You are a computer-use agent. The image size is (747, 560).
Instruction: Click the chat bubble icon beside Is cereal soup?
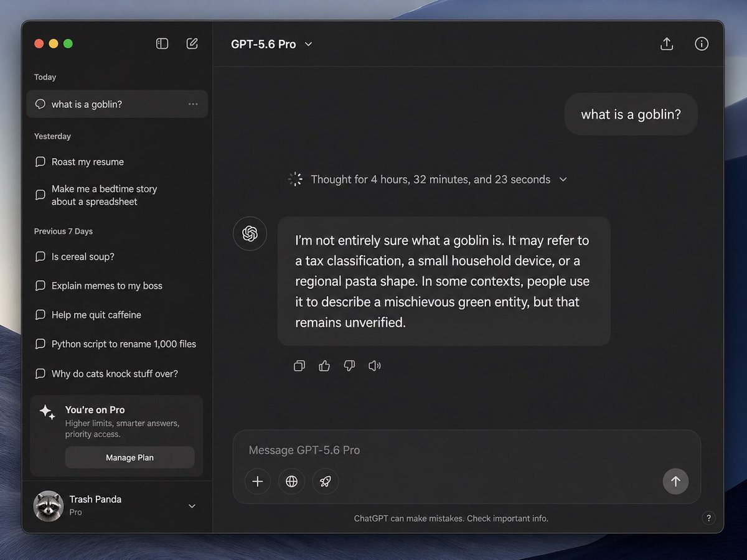click(x=40, y=256)
